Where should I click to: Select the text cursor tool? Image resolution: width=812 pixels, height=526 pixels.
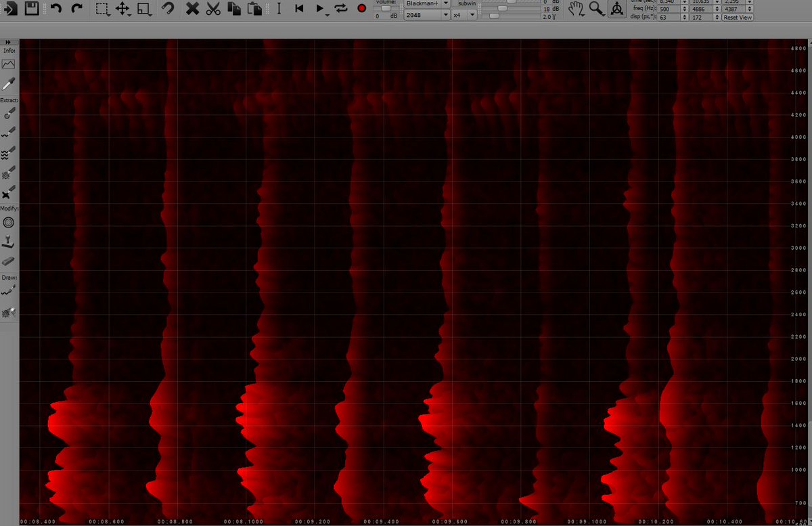[279, 8]
